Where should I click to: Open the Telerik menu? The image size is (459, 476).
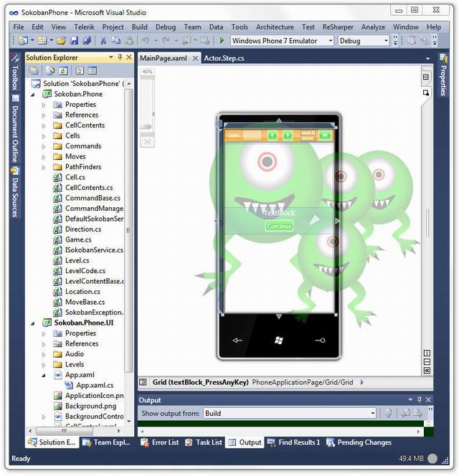(84, 27)
